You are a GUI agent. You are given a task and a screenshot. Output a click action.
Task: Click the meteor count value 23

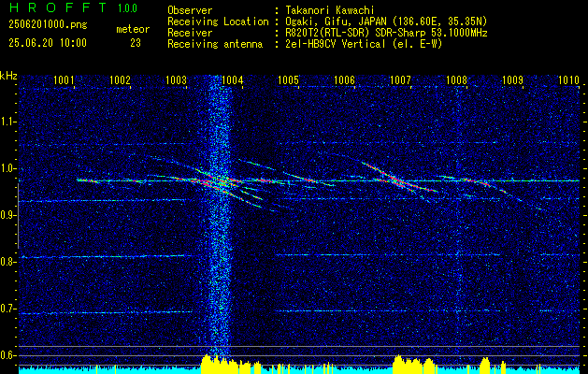136,43
